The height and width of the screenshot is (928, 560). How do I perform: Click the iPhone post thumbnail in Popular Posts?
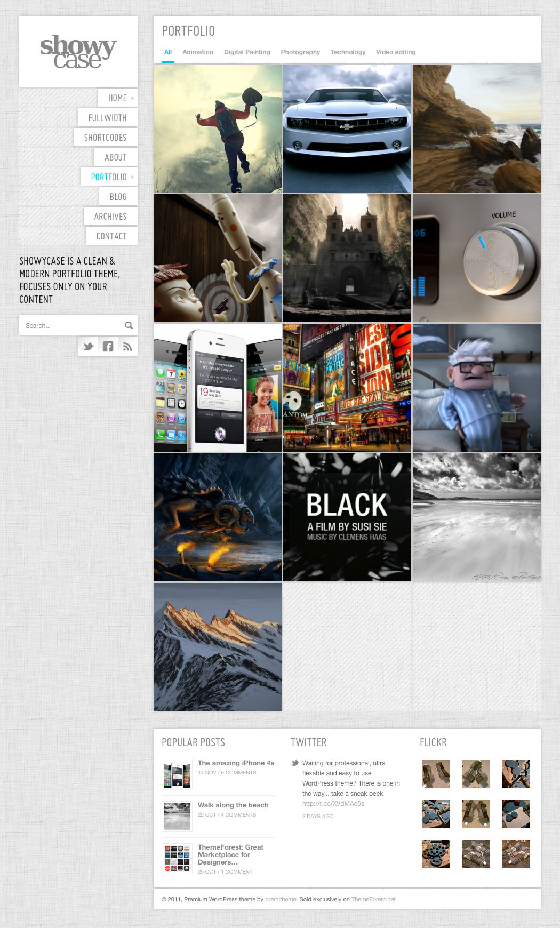point(177,774)
